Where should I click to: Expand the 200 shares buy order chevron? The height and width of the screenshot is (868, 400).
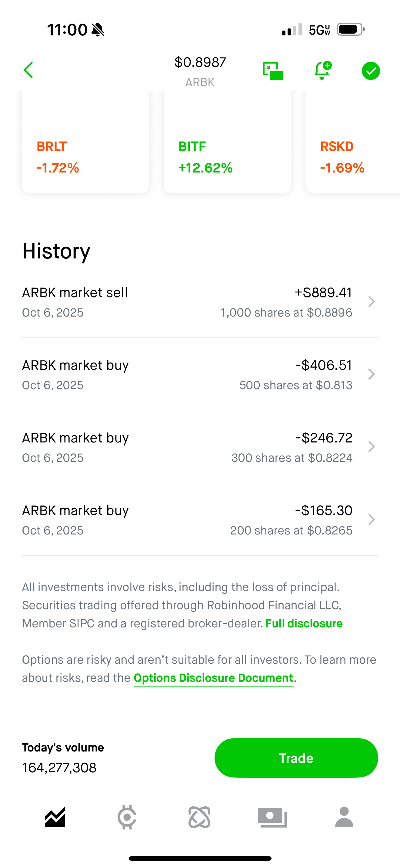pyautogui.click(x=371, y=519)
